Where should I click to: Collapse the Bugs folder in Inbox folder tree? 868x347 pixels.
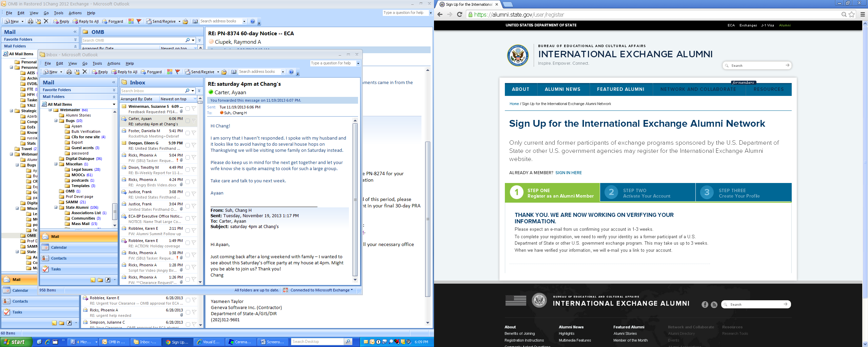pyautogui.click(x=56, y=121)
